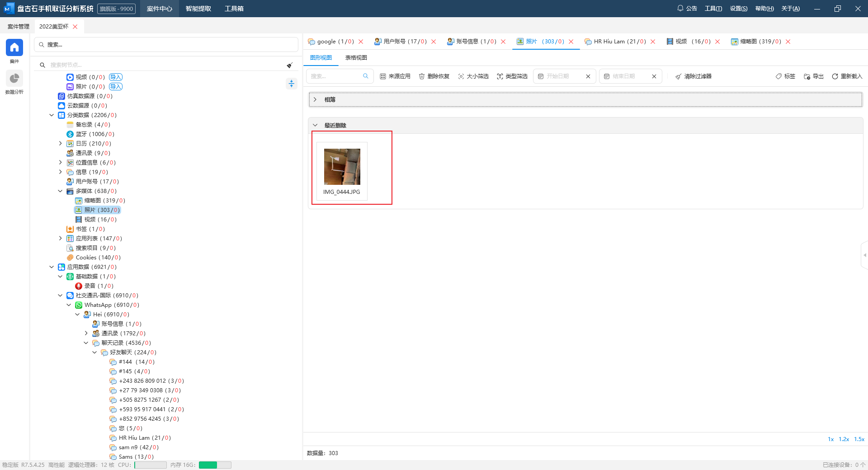Open the 数据分析 pie chart icon
This screenshot has height=470, width=868.
pyautogui.click(x=14, y=79)
